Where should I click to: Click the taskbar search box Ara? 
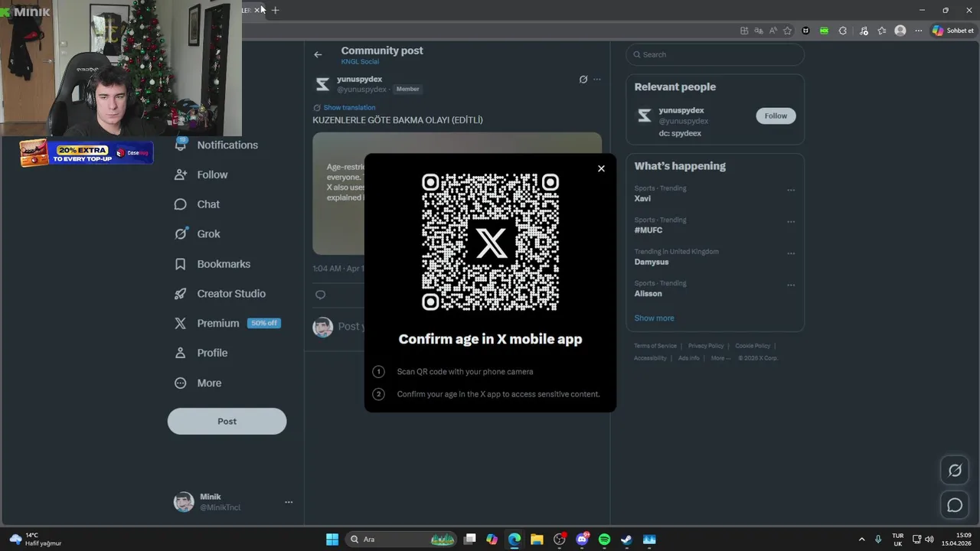(400, 540)
